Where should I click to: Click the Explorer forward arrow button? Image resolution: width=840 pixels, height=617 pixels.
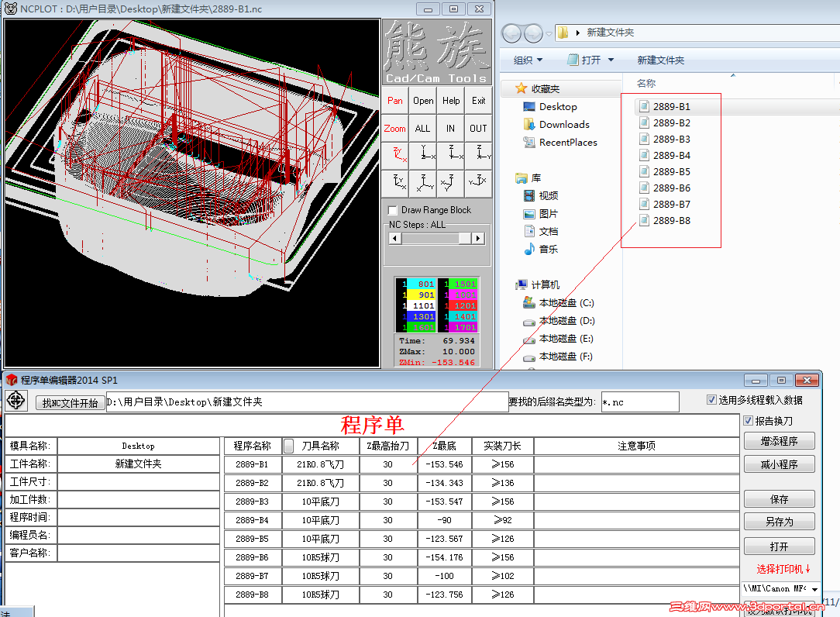532,34
